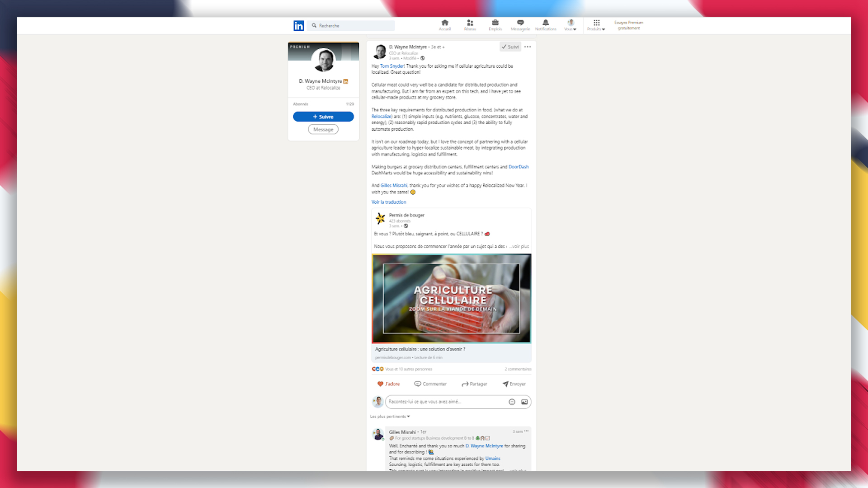Image resolution: width=868 pixels, height=488 pixels.
Task: Click Voir la traduction link
Action: pyautogui.click(x=389, y=202)
